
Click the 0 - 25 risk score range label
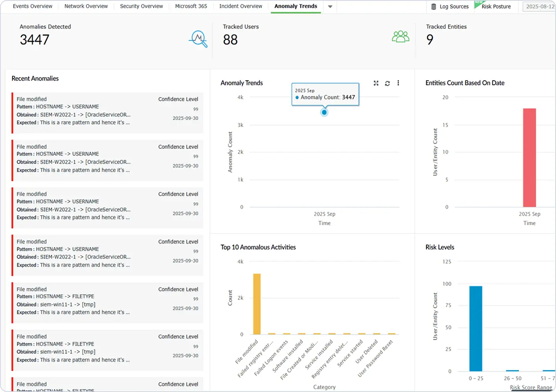click(476, 379)
